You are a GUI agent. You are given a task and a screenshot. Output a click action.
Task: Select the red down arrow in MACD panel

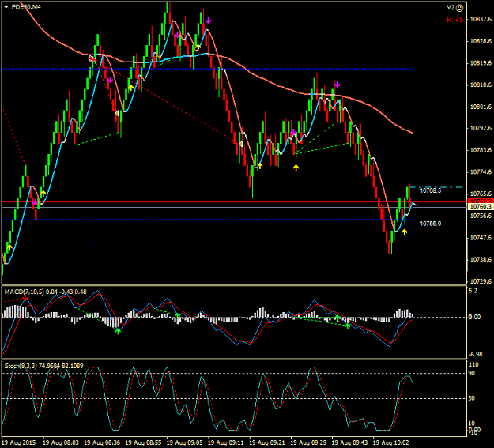[25, 298]
